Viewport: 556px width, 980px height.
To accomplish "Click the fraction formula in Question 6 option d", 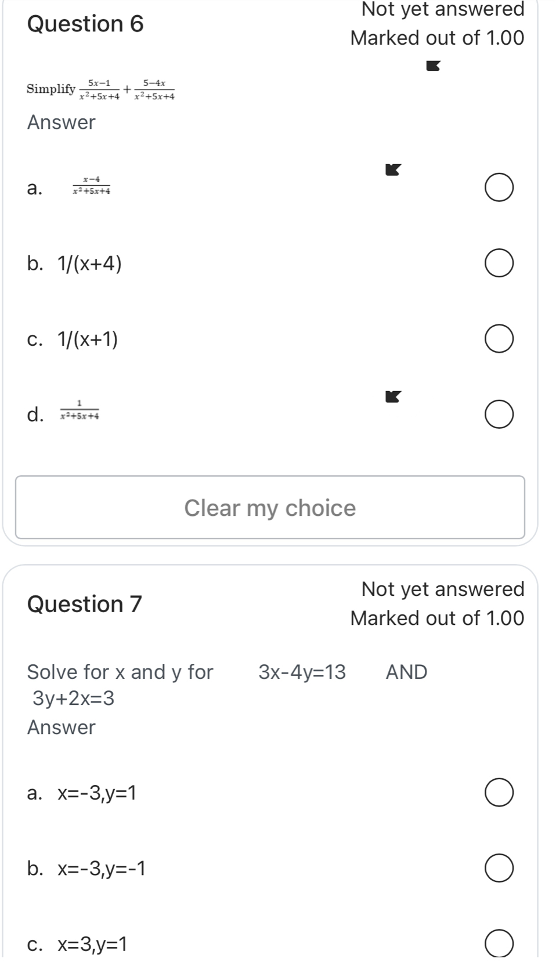I will pyautogui.click(x=80, y=410).
